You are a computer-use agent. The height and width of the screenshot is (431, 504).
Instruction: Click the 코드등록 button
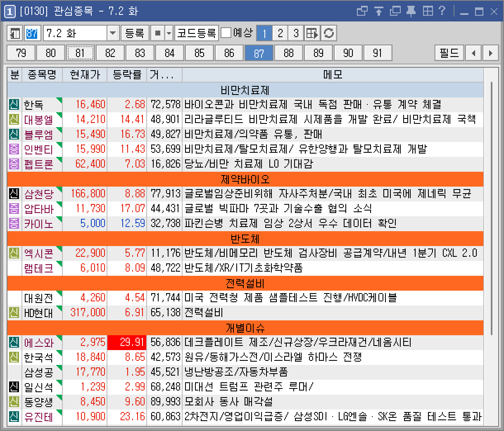196,33
